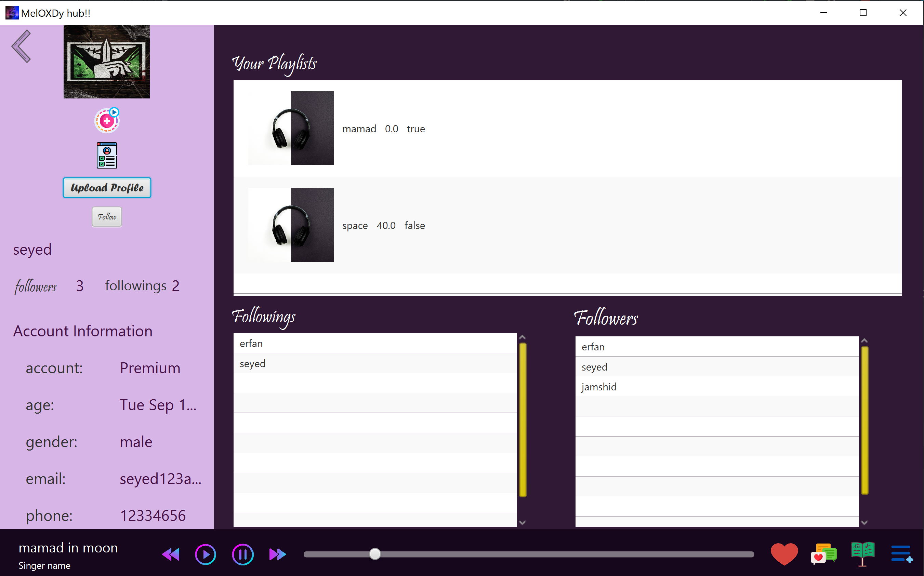Pause the current song
This screenshot has height=576, width=924.
pyautogui.click(x=243, y=554)
